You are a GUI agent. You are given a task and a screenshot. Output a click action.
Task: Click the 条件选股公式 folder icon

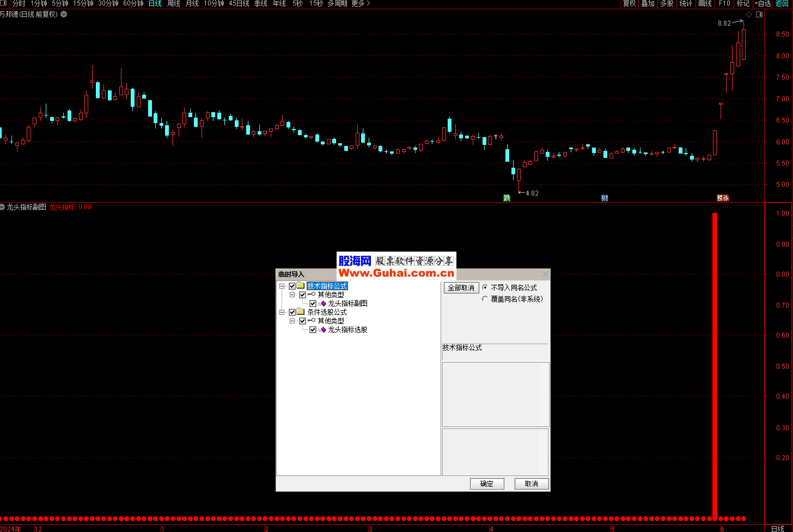[x=301, y=312]
